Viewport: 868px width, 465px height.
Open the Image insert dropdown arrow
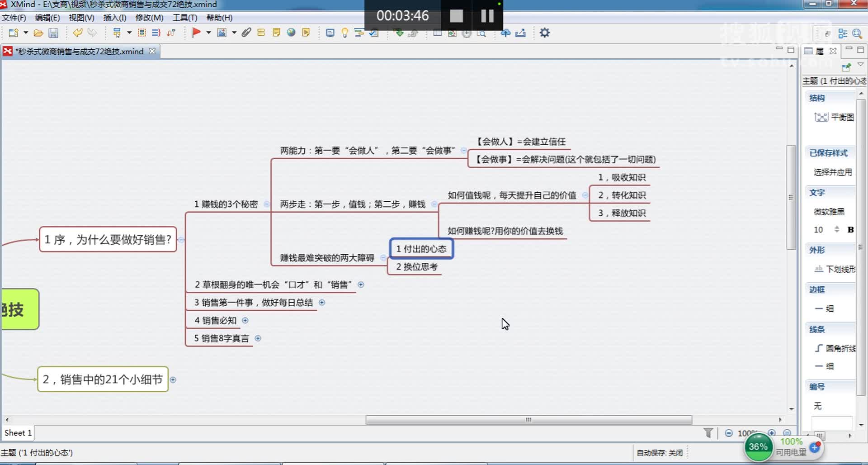click(234, 33)
